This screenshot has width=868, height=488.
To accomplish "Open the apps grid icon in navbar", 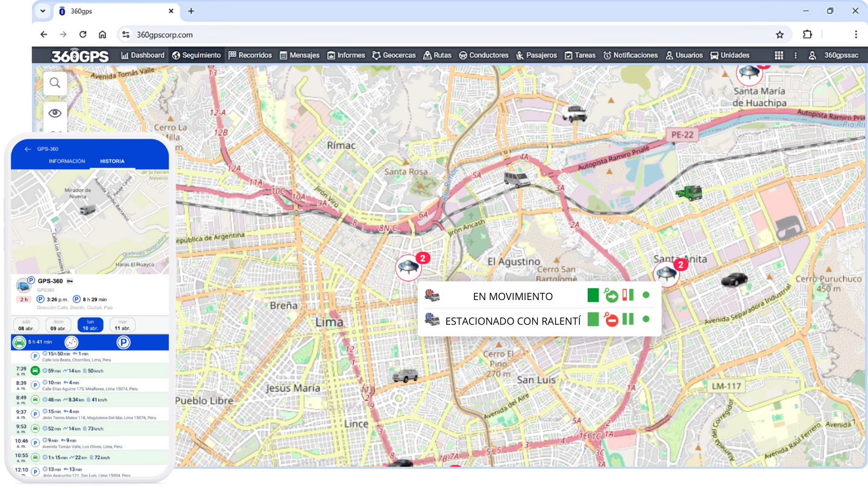I will point(779,55).
